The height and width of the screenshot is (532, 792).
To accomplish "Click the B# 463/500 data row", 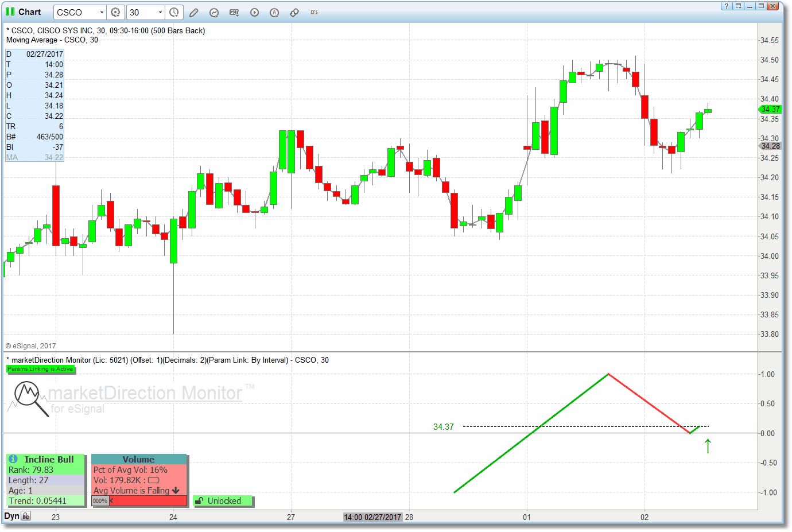I will point(34,137).
